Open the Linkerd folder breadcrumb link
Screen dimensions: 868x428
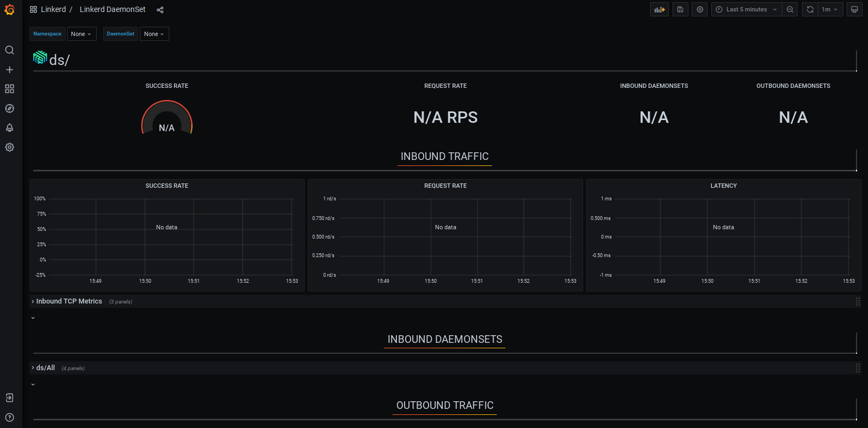[x=53, y=9]
